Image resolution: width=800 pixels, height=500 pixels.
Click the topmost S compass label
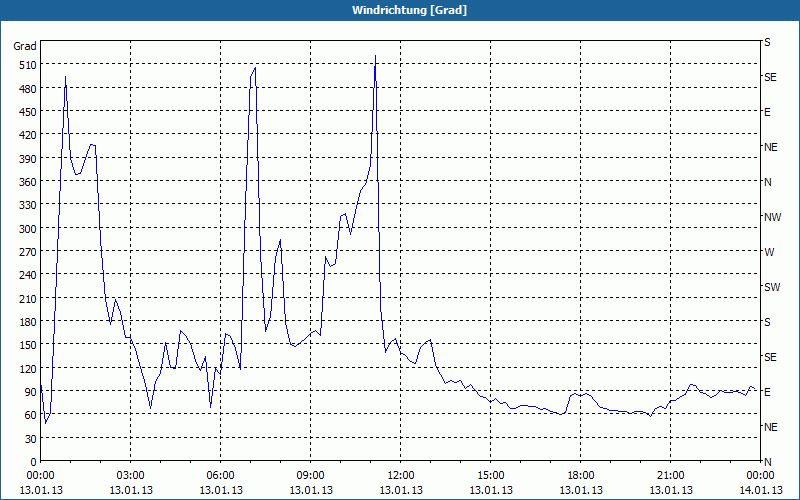767,42
